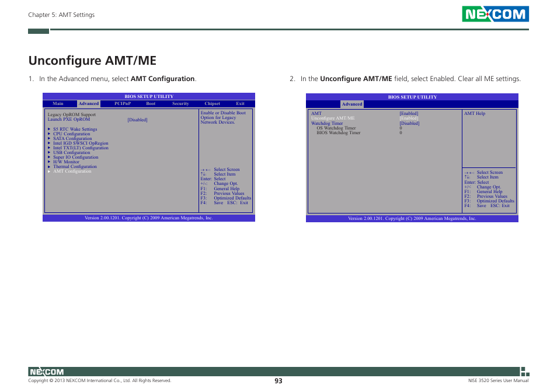Click the 'Chapter 5: AMT Settings' header
The image size is (557, 392).
(61, 15)
